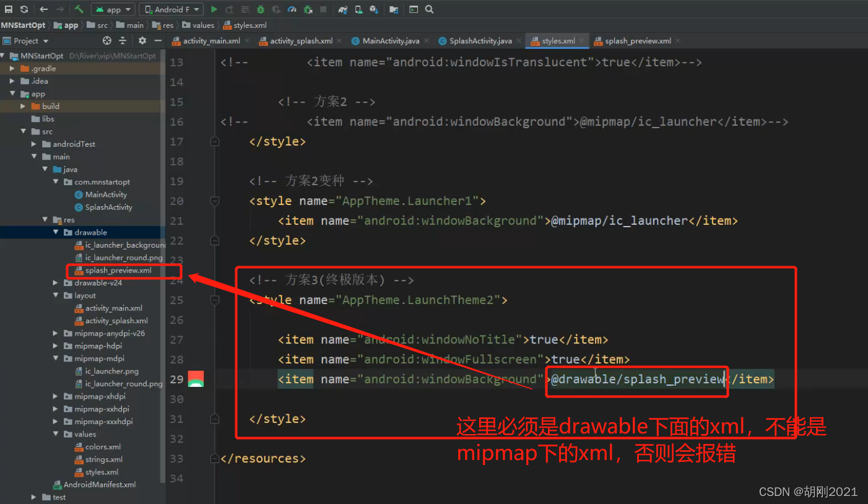
Task: Click the Debug app bug icon
Action: [x=261, y=9]
